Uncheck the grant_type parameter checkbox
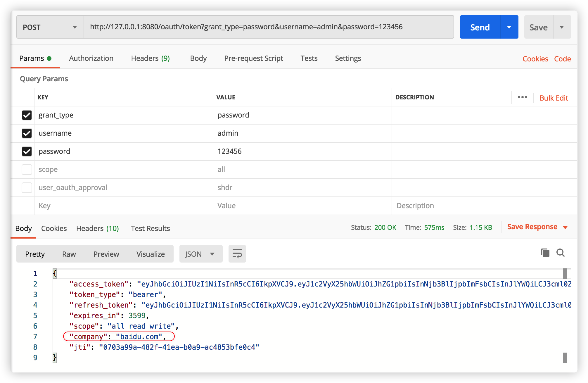This screenshot has width=588, height=383. pos(27,115)
